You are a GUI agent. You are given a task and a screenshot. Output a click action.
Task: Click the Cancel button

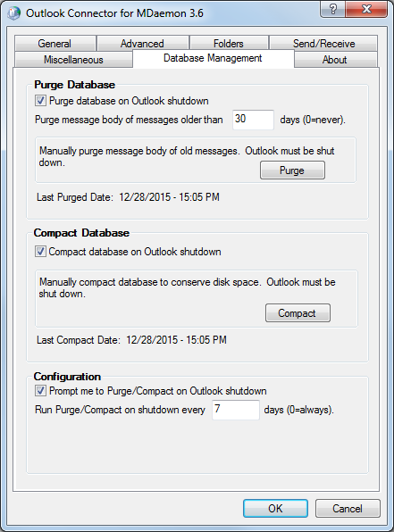pos(348,508)
